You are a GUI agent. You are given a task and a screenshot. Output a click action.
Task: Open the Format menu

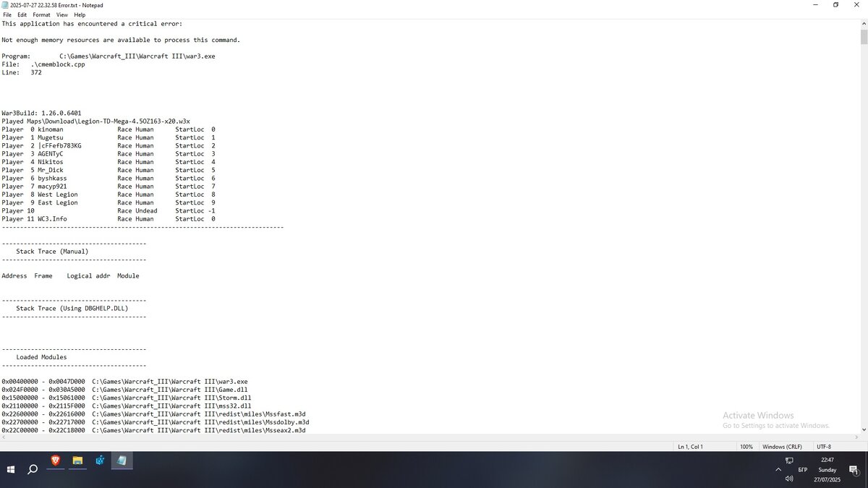pos(41,14)
